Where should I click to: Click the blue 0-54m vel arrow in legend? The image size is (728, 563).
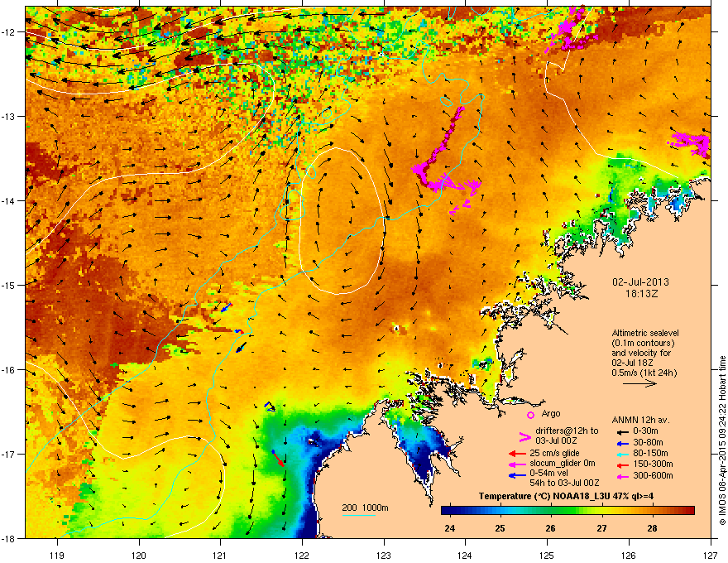517,475
